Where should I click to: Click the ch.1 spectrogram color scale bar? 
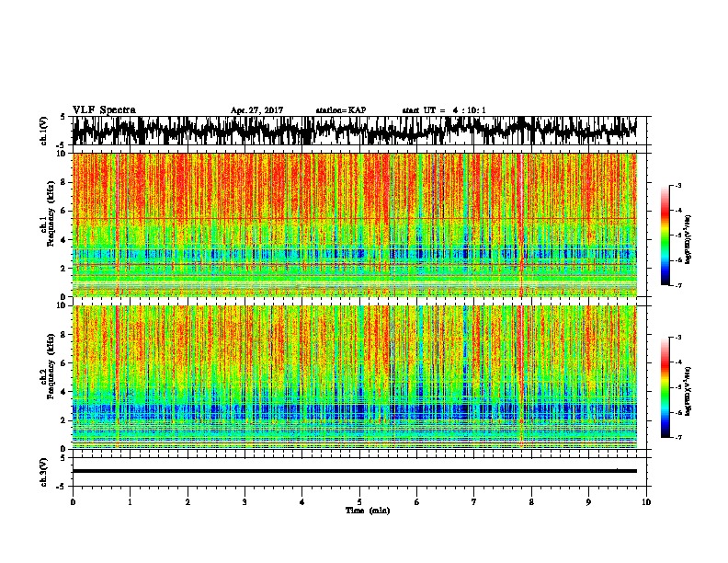pyautogui.click(x=665, y=236)
